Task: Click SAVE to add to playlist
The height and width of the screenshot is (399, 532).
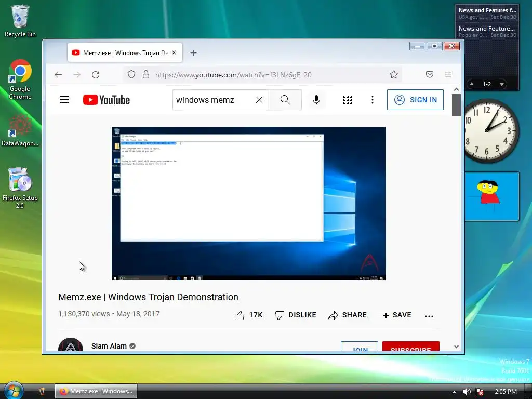Action: (395, 315)
